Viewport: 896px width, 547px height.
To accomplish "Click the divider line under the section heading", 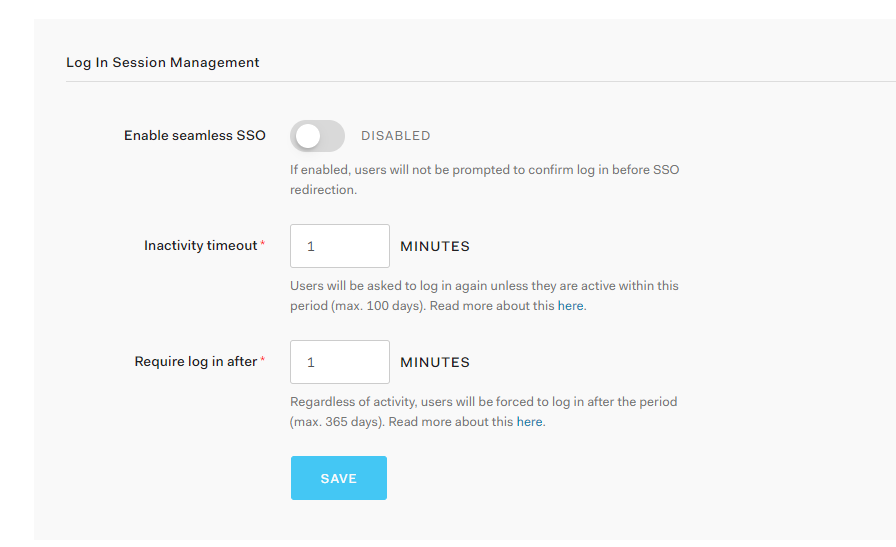I will (x=481, y=82).
